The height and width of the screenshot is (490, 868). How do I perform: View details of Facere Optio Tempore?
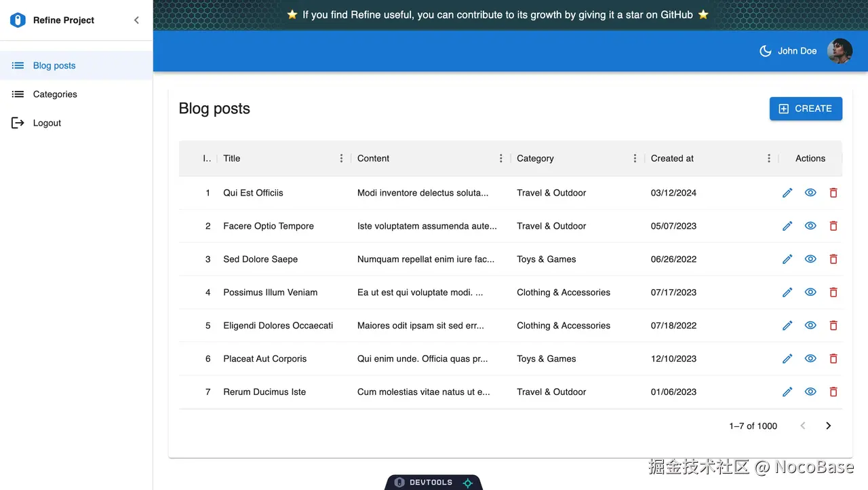810,226
